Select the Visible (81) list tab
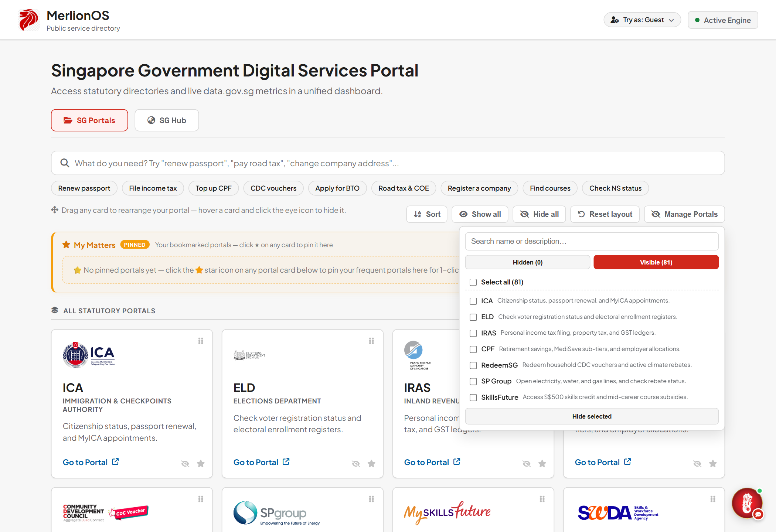Screen dimensions: 776x532 (x=656, y=262)
